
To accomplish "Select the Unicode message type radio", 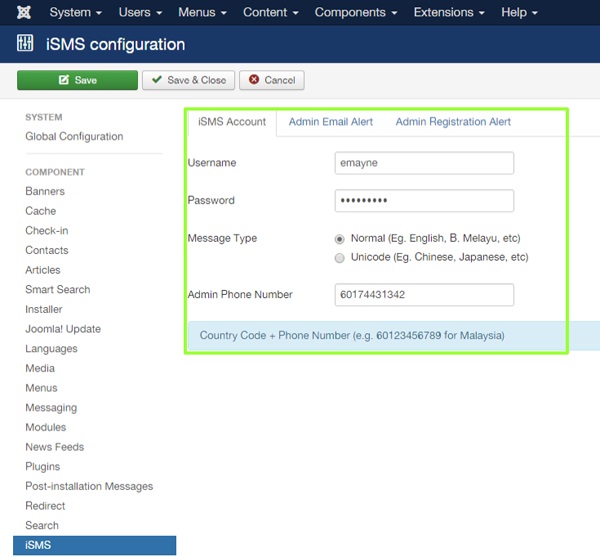I will 339,258.
